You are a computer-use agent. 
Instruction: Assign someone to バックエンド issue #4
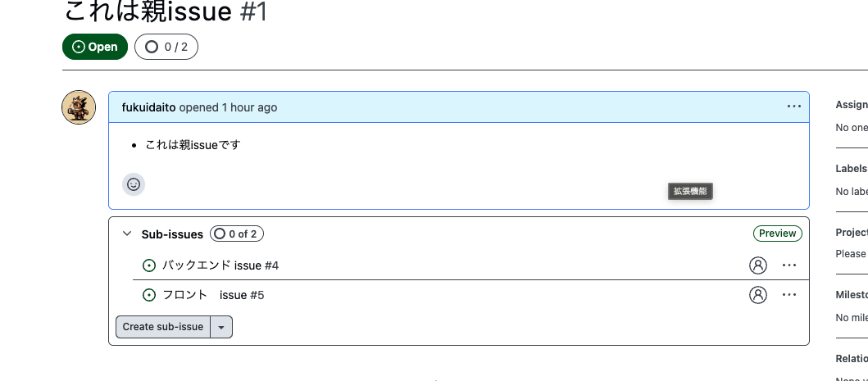tap(758, 265)
